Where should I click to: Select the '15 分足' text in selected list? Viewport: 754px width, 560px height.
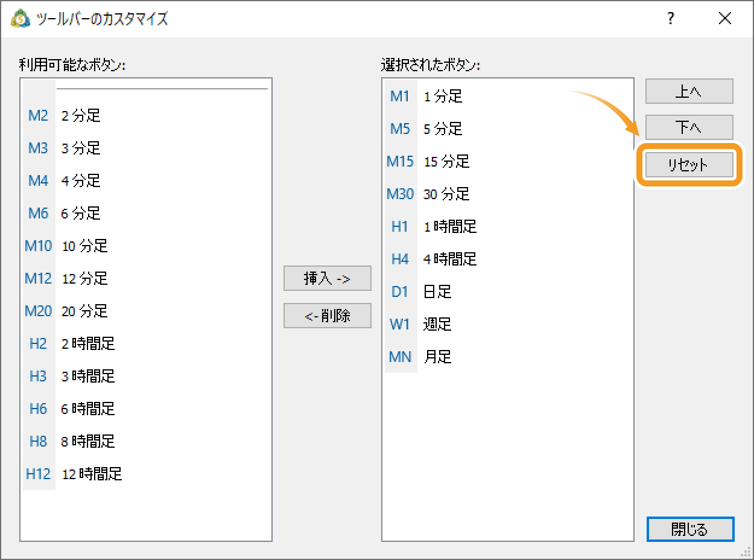point(446,162)
